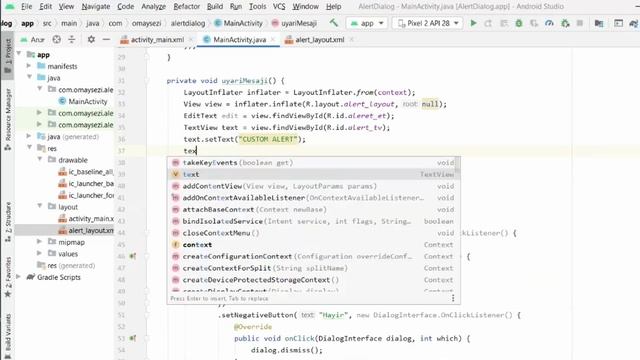Screen dimensions: 640x360
Task: Collapse the layout folder
Action: (x=40, y=207)
